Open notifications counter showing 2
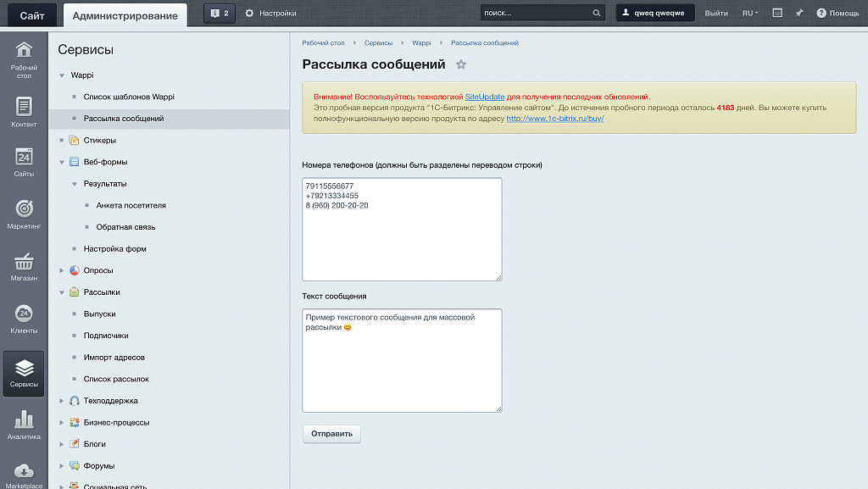This screenshot has height=489, width=868. coord(220,14)
